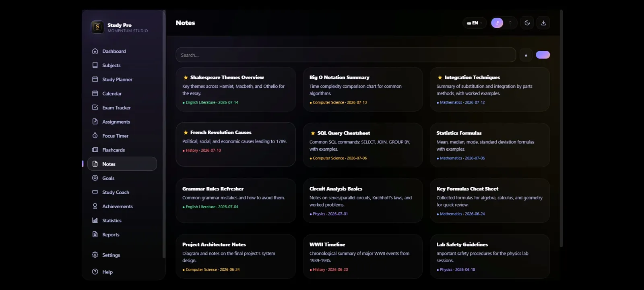Select the Goals target icon

click(95, 178)
